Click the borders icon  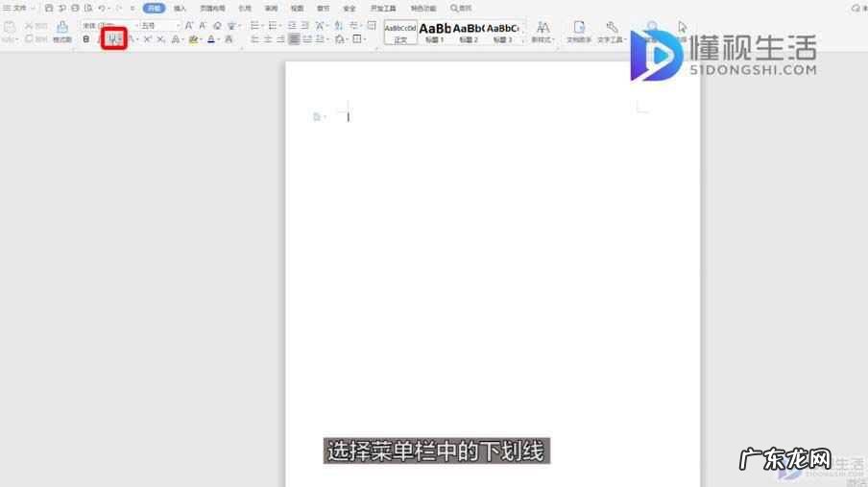coord(357,39)
